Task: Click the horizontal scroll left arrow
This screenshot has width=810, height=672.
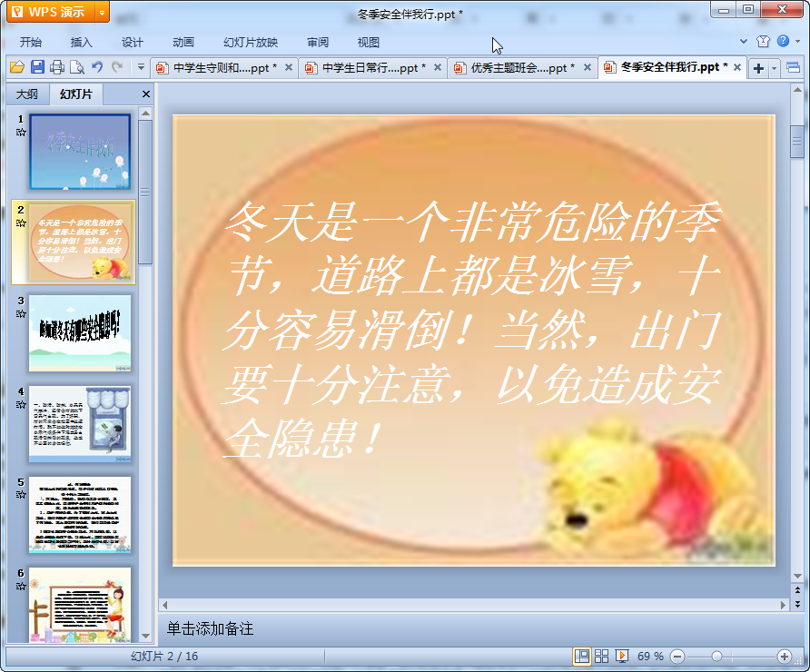Action: 164,604
